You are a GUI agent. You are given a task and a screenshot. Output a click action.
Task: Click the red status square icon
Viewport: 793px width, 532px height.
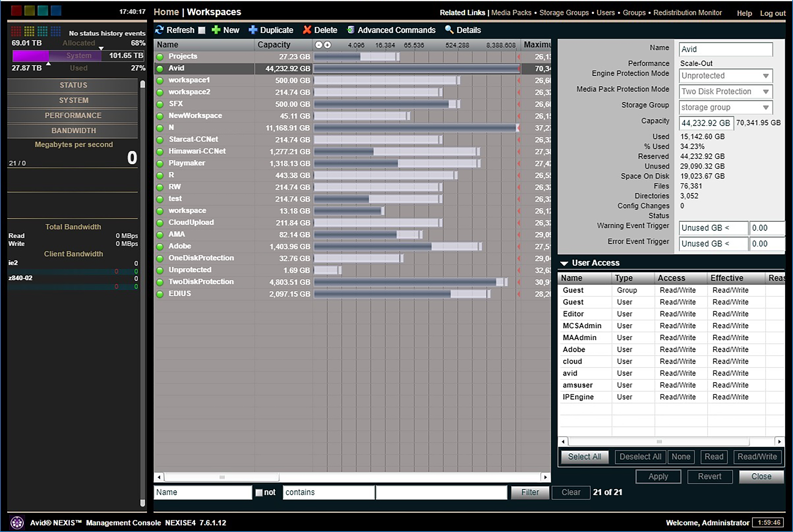[16, 10]
